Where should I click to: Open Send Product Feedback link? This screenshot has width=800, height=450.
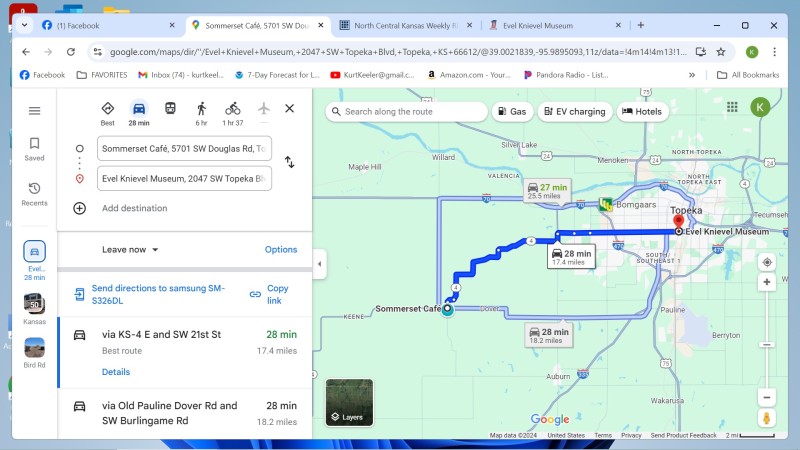tap(683, 435)
